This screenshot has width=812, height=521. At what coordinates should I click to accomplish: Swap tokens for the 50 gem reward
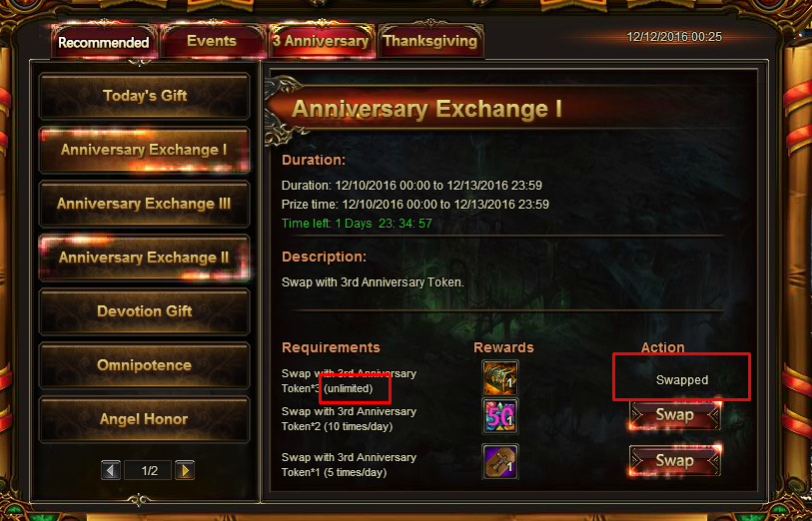tap(674, 415)
